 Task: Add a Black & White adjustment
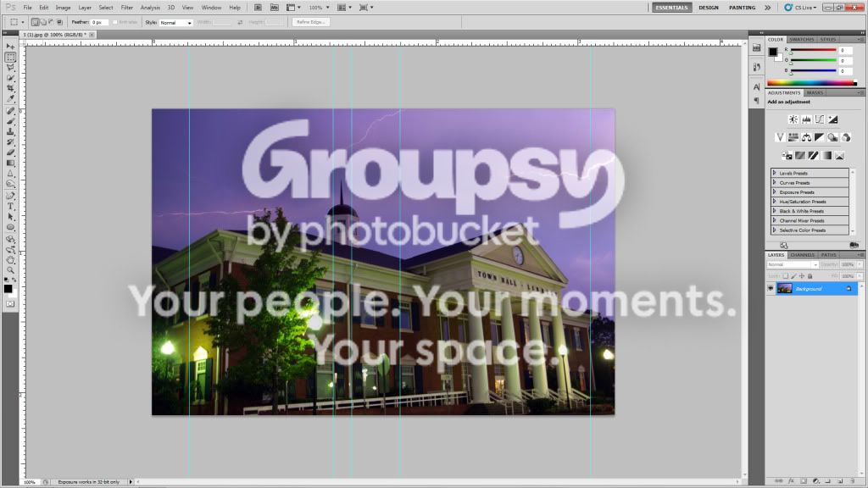pyautogui.click(x=820, y=137)
